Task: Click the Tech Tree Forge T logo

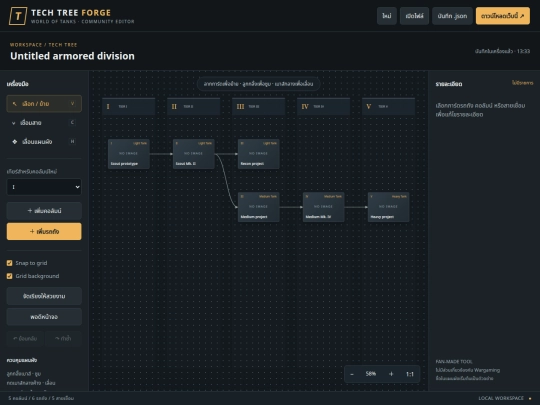Action: click(x=18, y=16)
